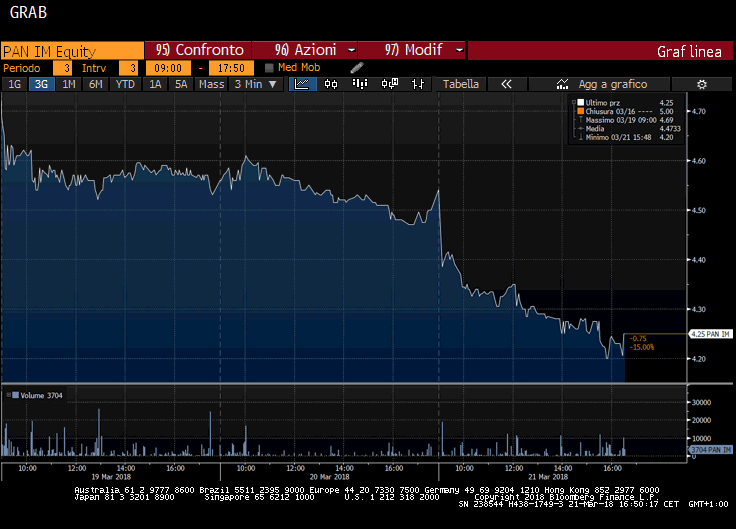
Task: Click Agg a grafico button
Action: (599, 84)
